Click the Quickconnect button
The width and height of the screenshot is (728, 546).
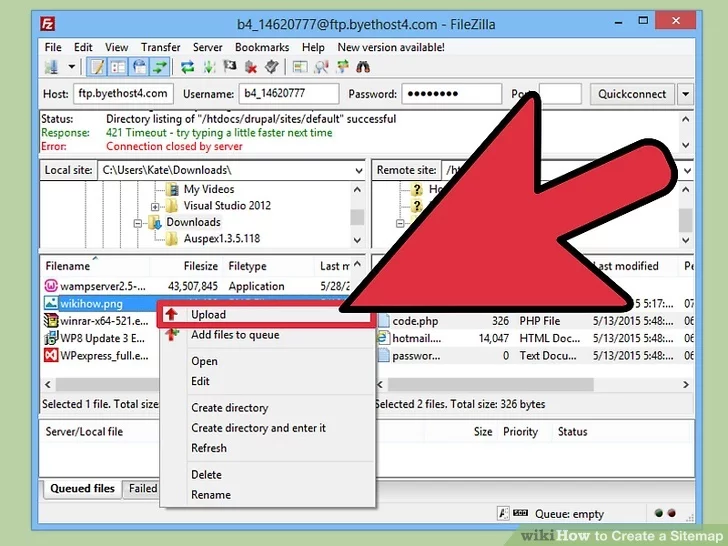(632, 94)
